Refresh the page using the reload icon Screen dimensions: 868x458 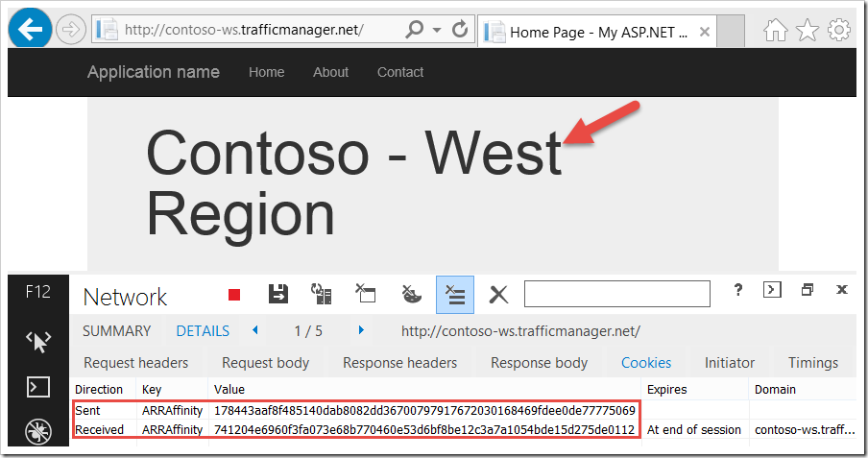pyautogui.click(x=460, y=29)
